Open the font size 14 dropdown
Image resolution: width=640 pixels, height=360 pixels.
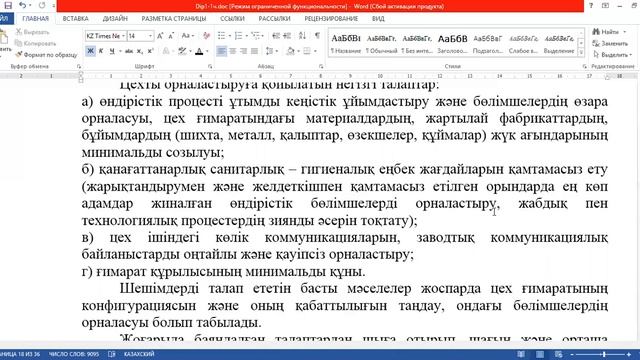tap(141, 36)
